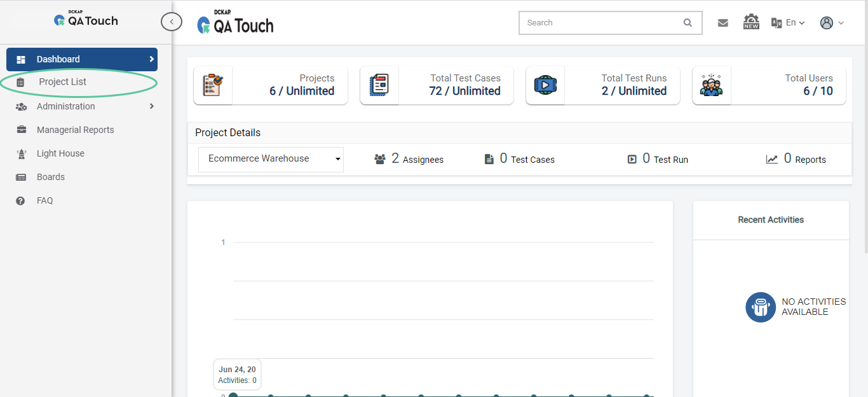
Task: Click the Project List clipboard icon
Action: [x=21, y=83]
